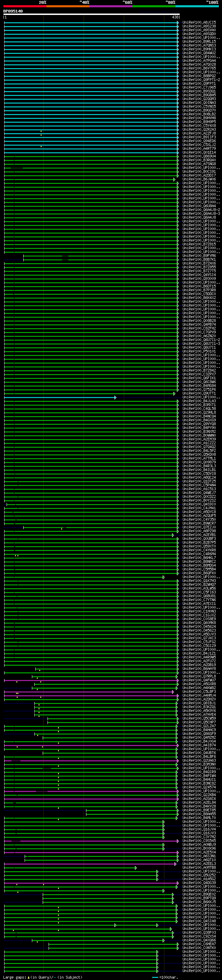The image size is (222, 980).
Task: Open UniRef100_Q08B28 entry
Action: tap(199, 321)
